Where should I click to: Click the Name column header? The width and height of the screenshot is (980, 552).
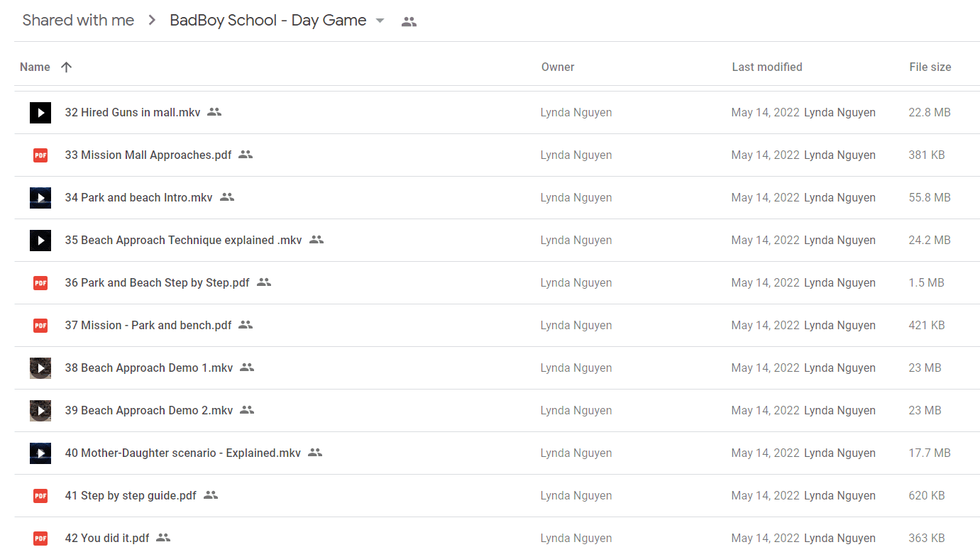click(x=35, y=67)
